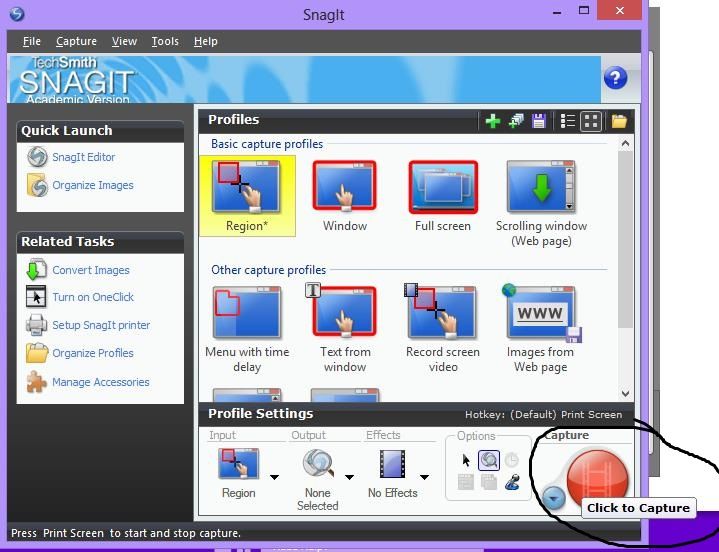This screenshot has width=719, height=552.
Task: Click the SnagIt title bar app icon
Action: [x=17, y=13]
